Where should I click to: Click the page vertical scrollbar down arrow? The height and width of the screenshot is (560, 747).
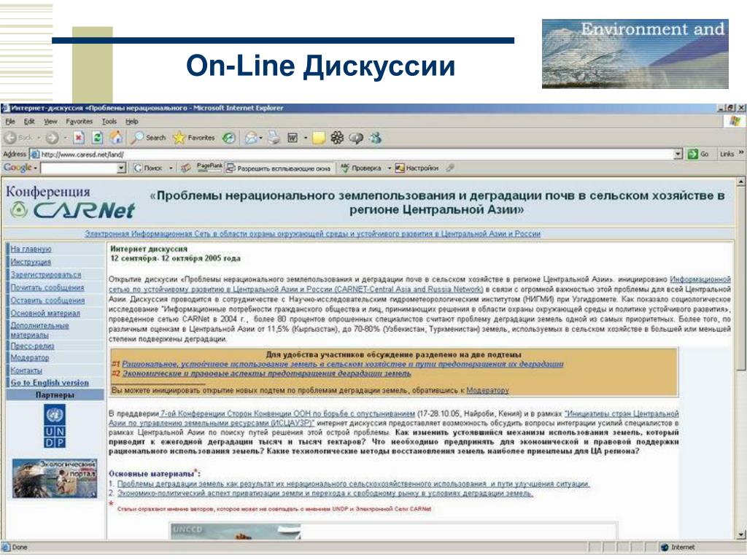point(741,534)
